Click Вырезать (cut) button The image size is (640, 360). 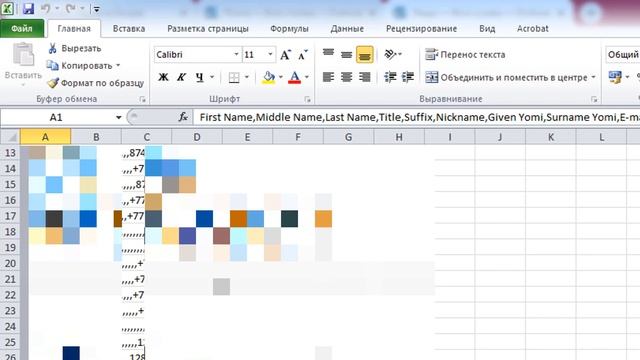click(x=74, y=48)
